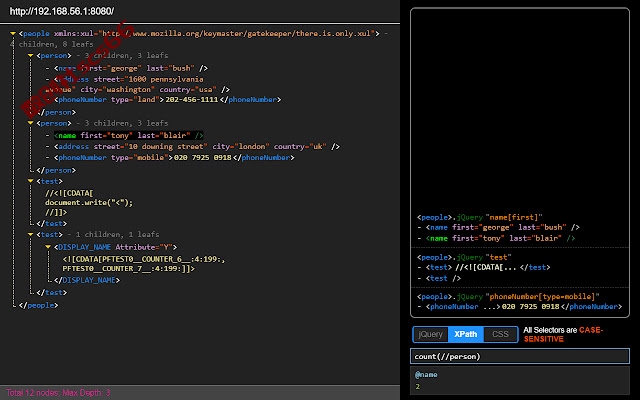The width and height of the screenshot is (640, 400).
Task: Click the @name suggestion below the input
Action: pyautogui.click(x=426, y=375)
